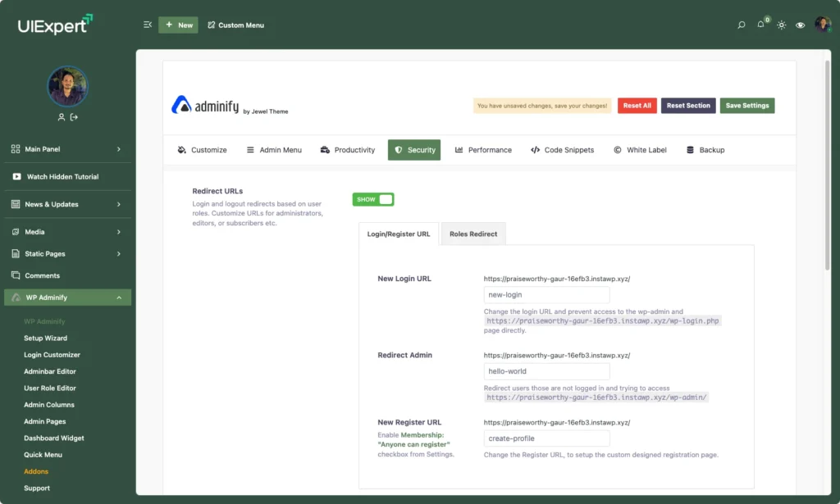The width and height of the screenshot is (840, 504).
Task: Open the notifications bell icon
Action: (761, 25)
